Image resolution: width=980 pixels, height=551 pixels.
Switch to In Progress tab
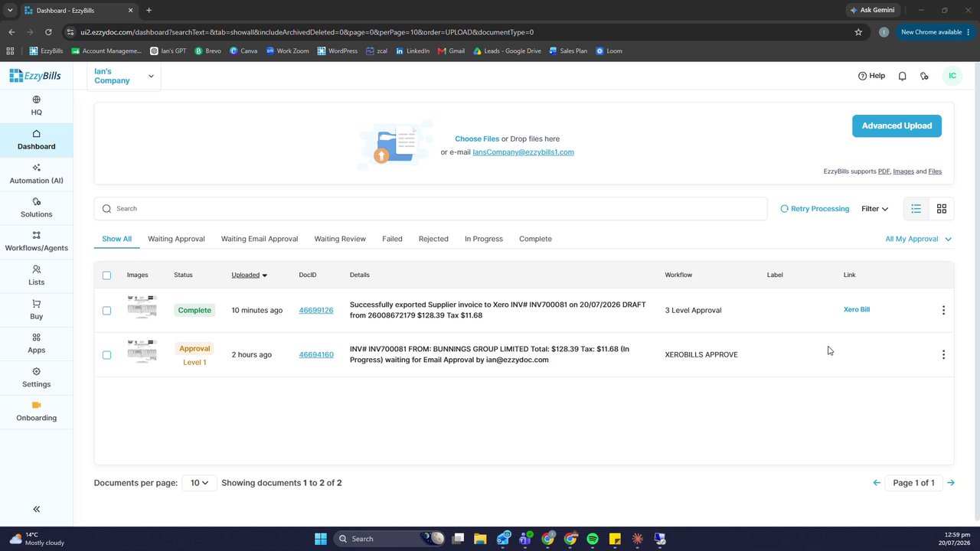tap(484, 239)
